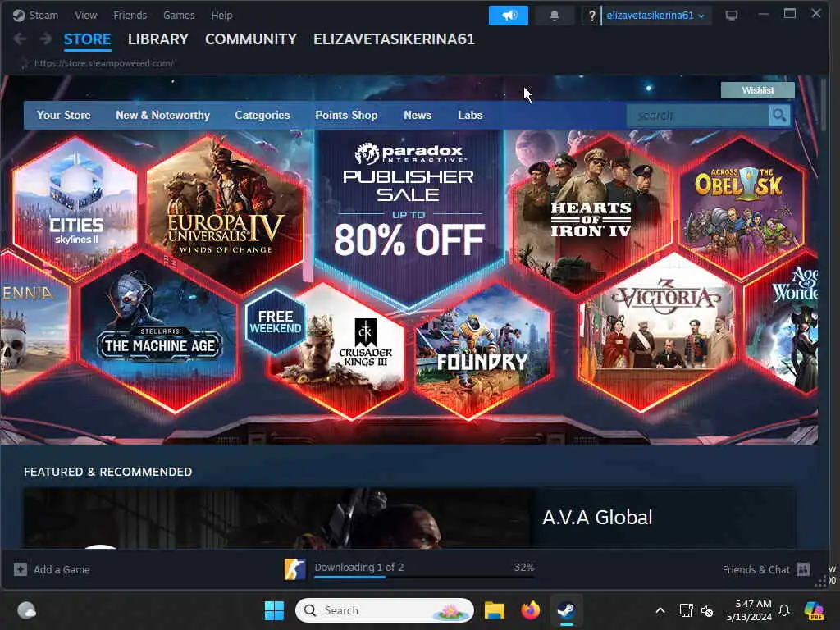Open the Victoria 3 tile
The width and height of the screenshot is (840, 630).
click(659, 332)
